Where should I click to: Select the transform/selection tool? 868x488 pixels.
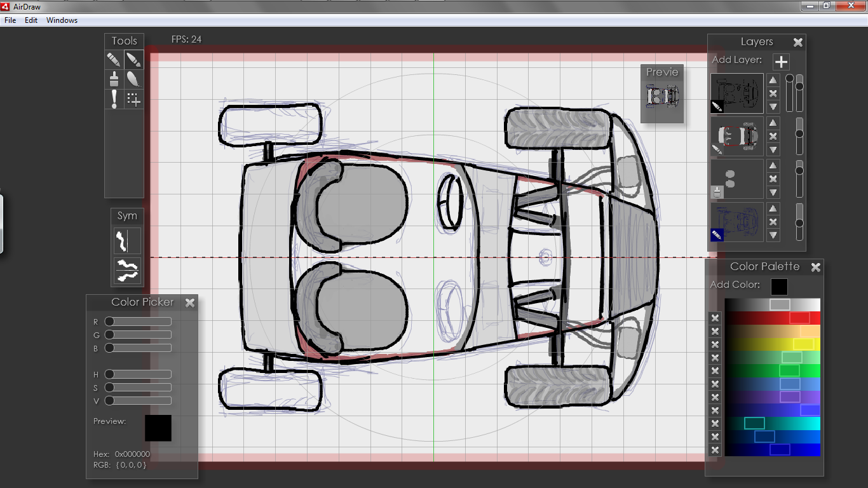[x=133, y=99]
